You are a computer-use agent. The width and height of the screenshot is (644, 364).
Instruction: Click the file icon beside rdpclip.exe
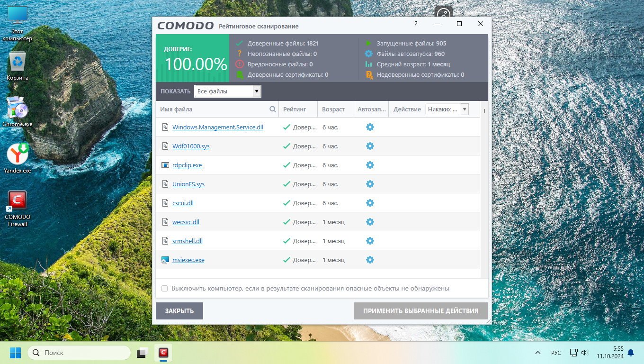tap(165, 165)
